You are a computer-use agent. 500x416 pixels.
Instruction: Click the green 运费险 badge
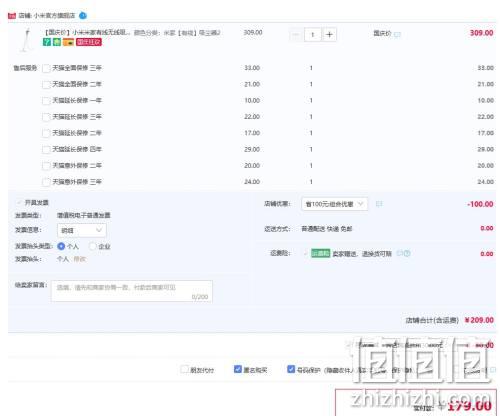(x=320, y=253)
